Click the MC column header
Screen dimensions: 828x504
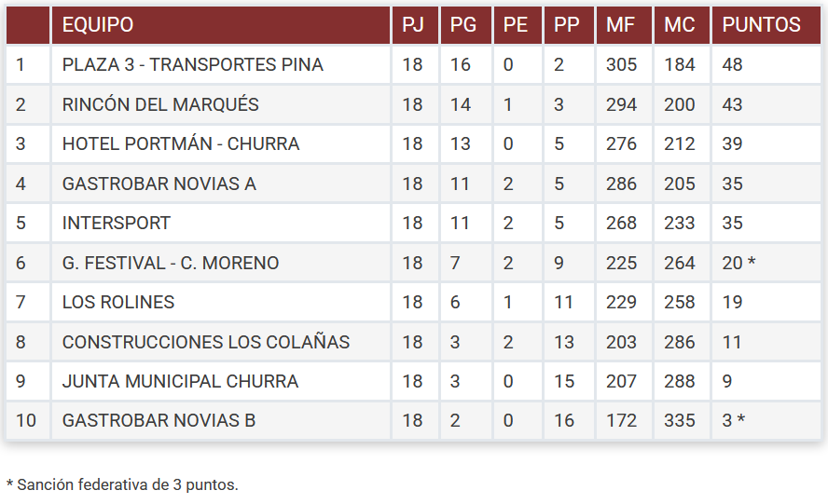[x=680, y=25]
